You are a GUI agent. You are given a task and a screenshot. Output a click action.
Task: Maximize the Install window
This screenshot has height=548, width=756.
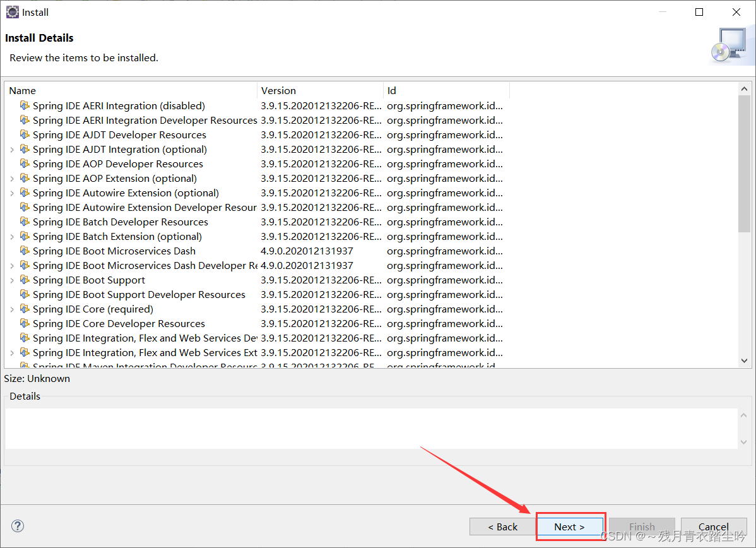[x=699, y=12]
